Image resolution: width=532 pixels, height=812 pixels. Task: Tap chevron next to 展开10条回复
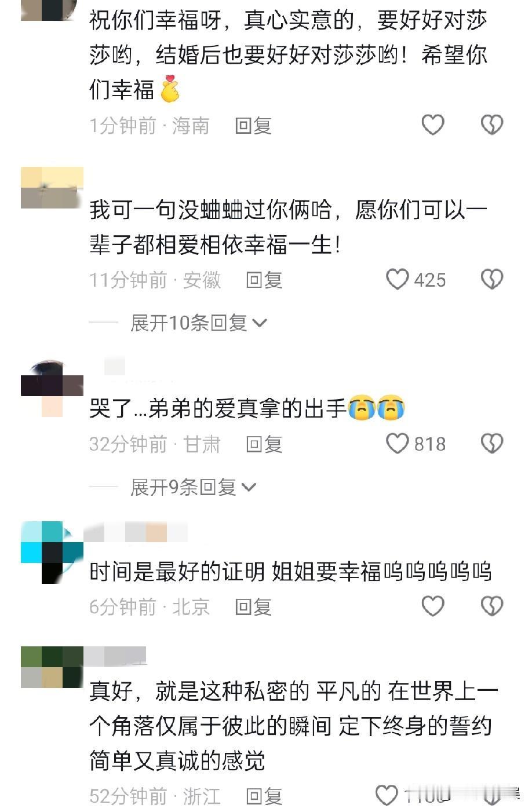click(x=260, y=323)
